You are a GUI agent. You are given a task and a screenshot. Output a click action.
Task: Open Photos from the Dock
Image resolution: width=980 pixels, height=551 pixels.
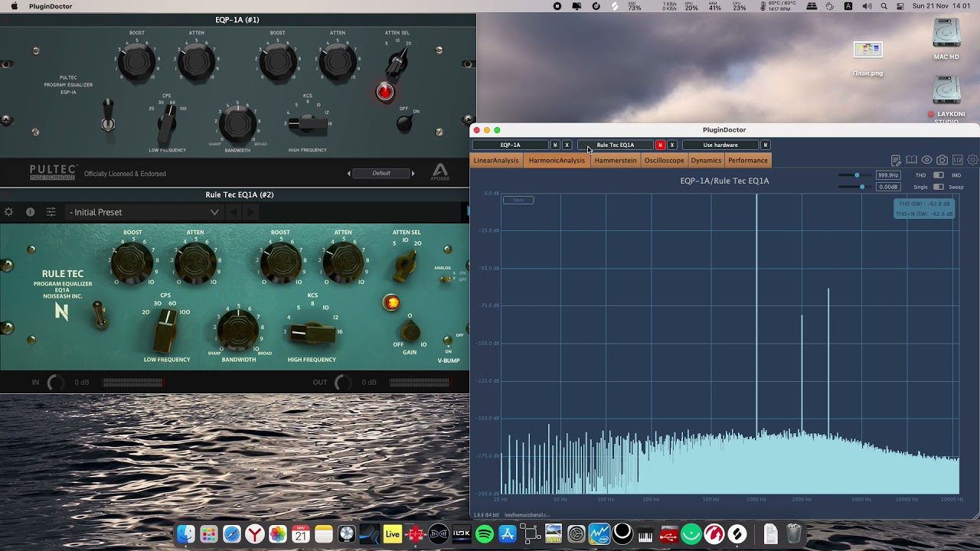[x=278, y=533]
